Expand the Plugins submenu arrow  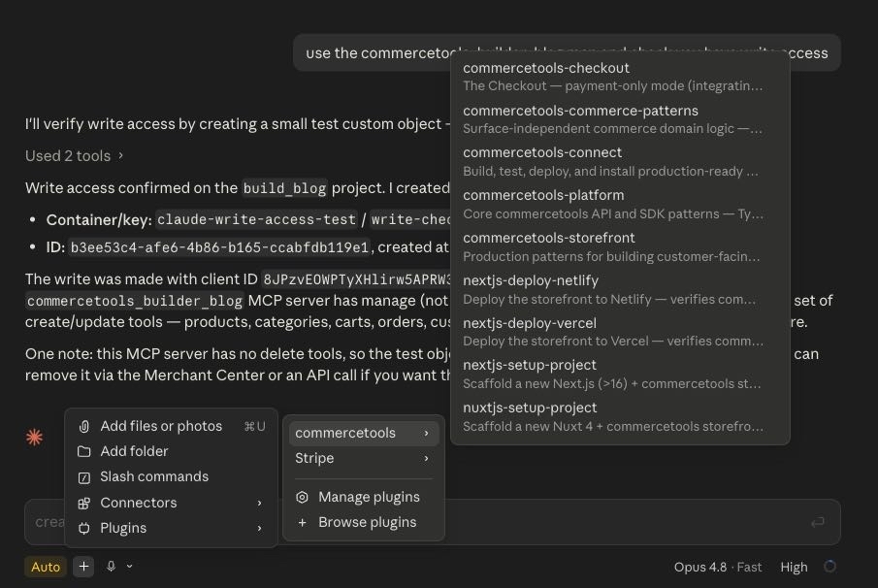pos(259,528)
